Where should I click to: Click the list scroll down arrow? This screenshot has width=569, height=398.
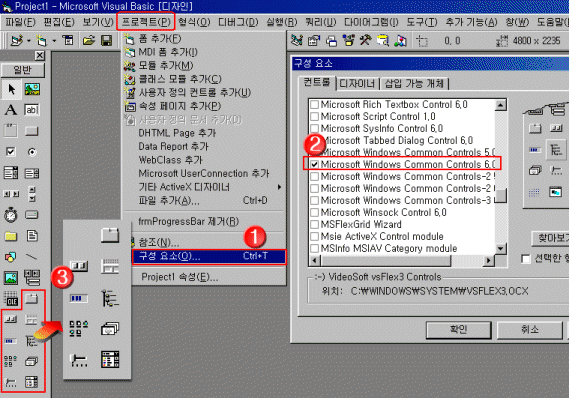(501, 249)
